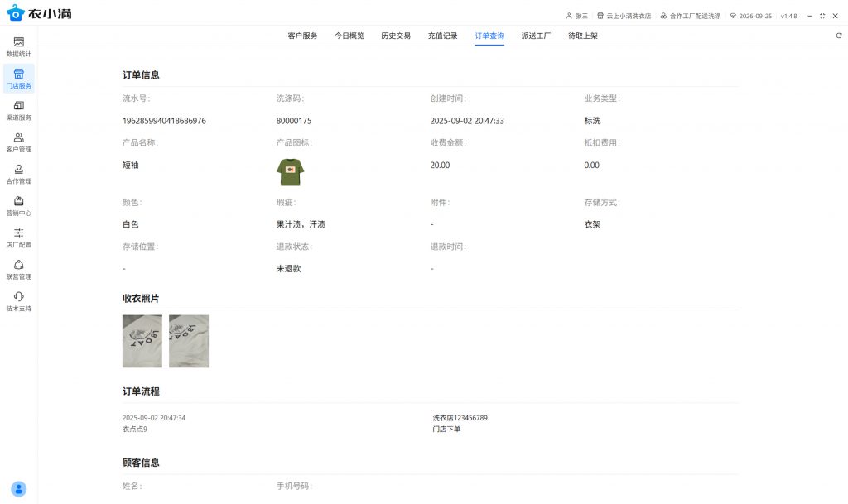Switch to 历史交易 tab

point(396,36)
